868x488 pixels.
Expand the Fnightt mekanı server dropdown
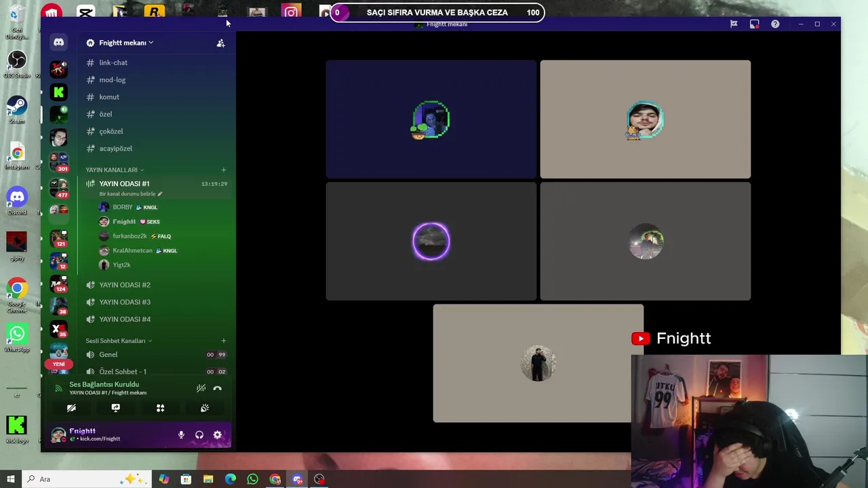(125, 43)
